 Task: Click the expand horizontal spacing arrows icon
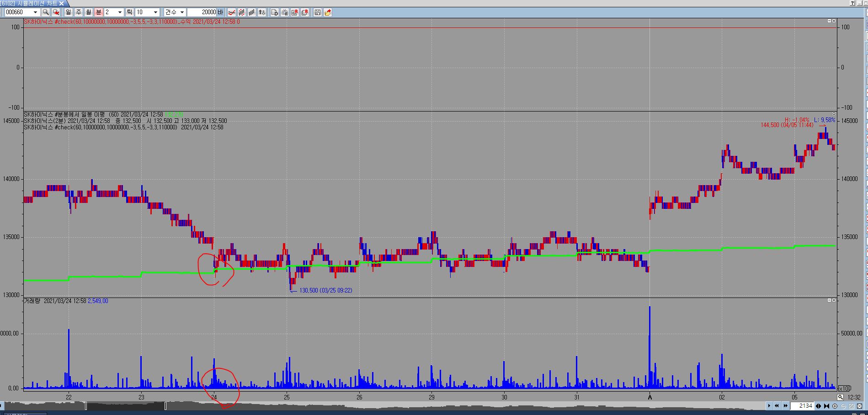819,406
